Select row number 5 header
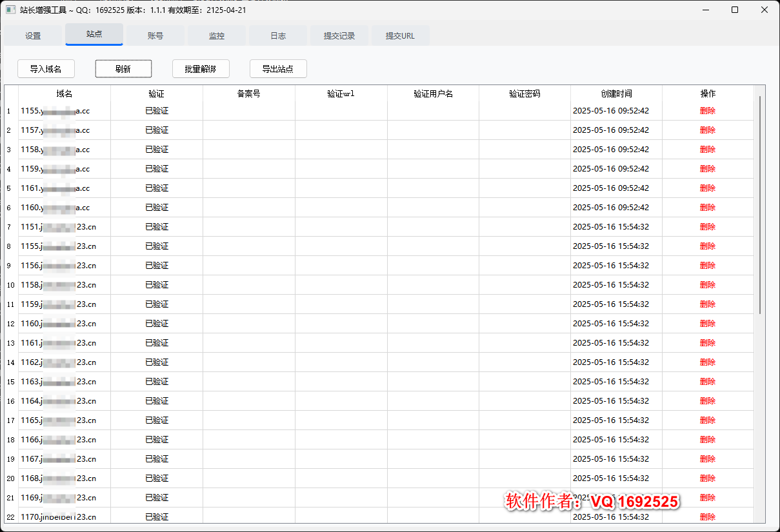 click(x=9, y=188)
